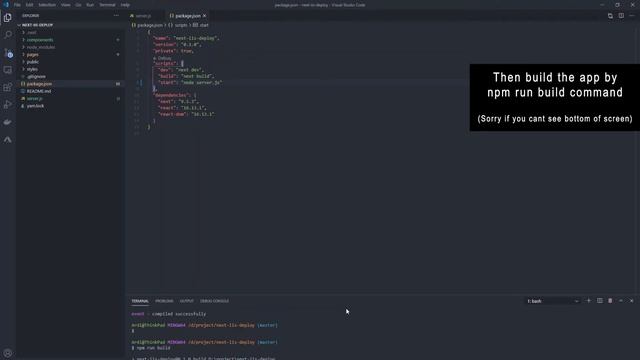
Task: Click the open changes icon in editor toolbar
Action: 610,16
